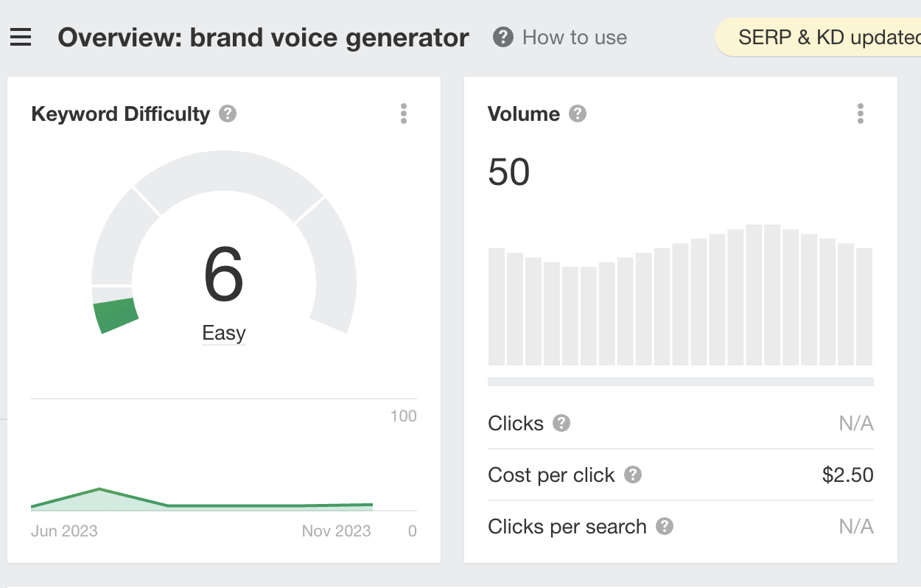
Task: Click the horizontal bar beneath volume chart
Action: [681, 382]
